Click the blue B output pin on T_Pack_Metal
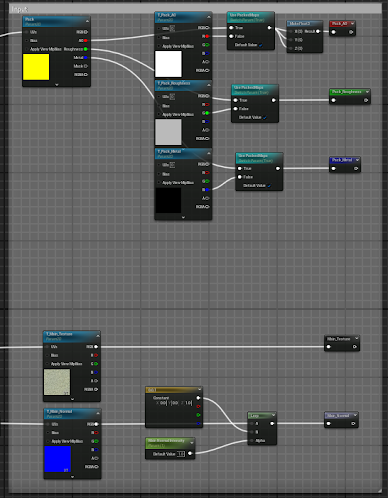The width and height of the screenshot is (388, 498). coord(207,190)
